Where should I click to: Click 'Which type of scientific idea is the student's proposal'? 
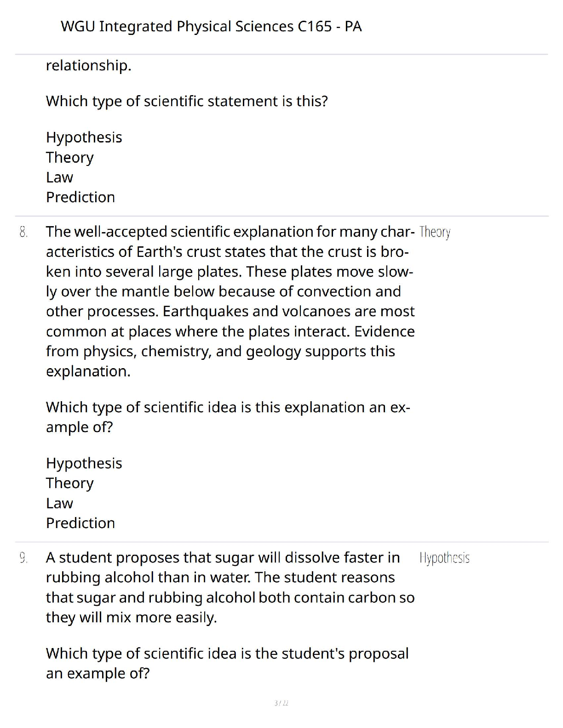click(227, 654)
